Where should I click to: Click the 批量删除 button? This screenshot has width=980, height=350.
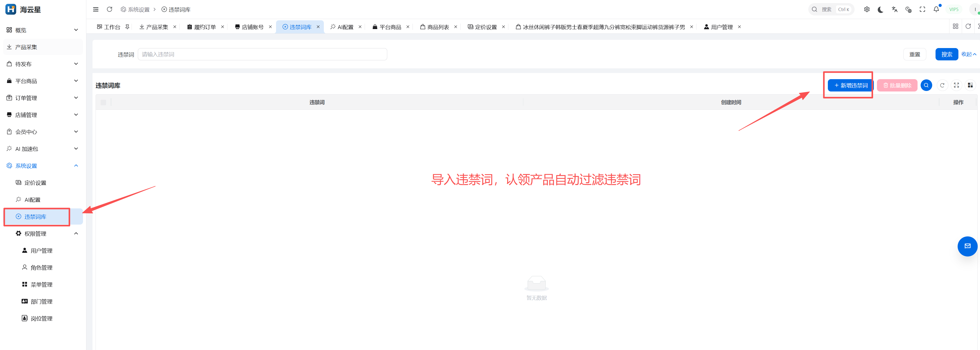point(897,86)
